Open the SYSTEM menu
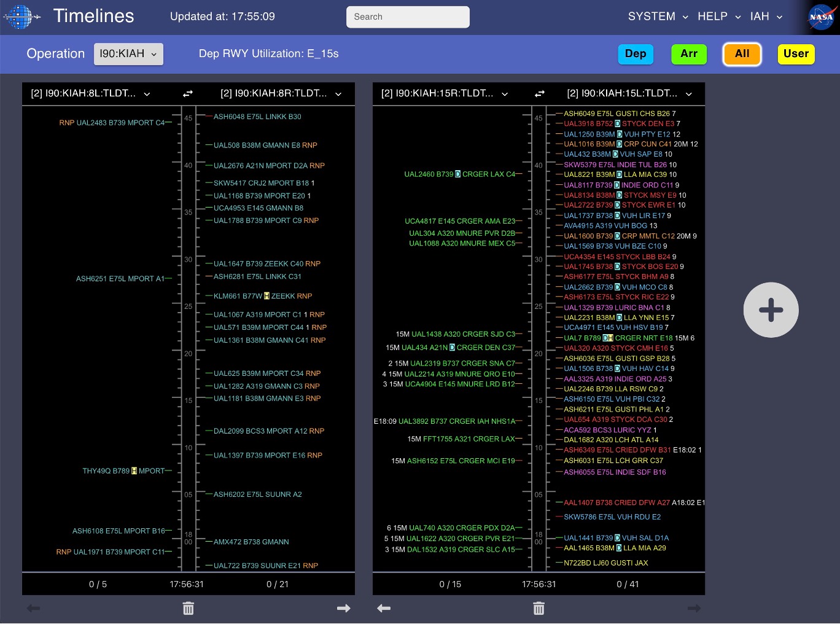This screenshot has width=840, height=624. click(x=658, y=17)
